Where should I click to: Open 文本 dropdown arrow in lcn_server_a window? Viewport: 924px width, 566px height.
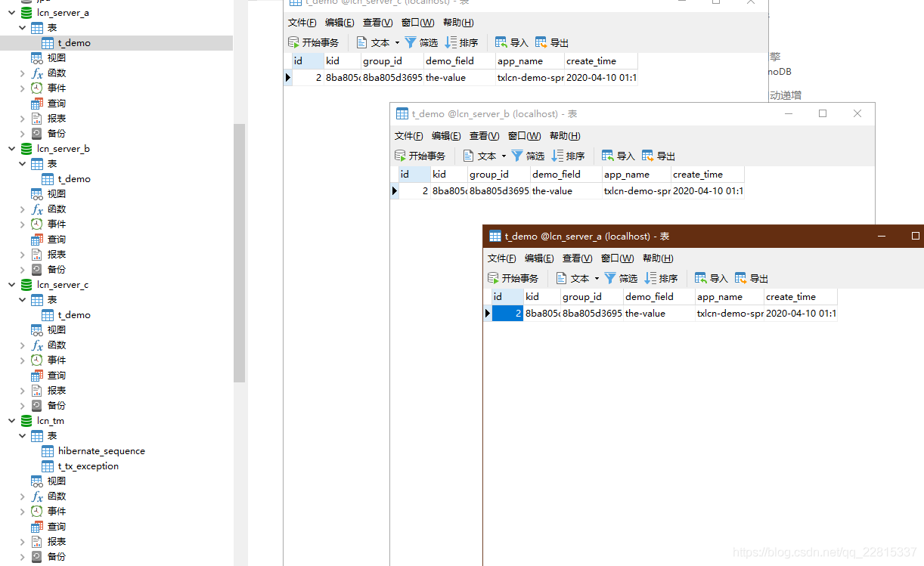click(x=597, y=279)
